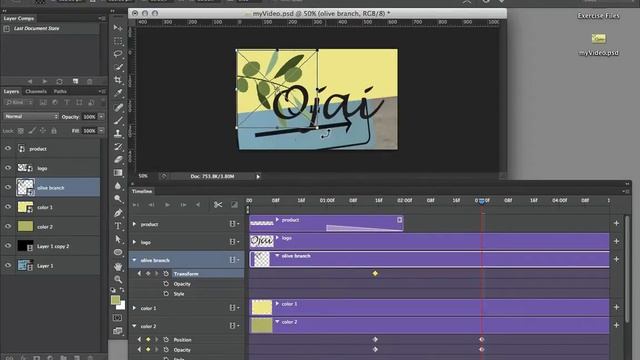This screenshot has height=360, width=640.
Task: Select the Clone Stamp tool
Action: pyautogui.click(x=118, y=133)
